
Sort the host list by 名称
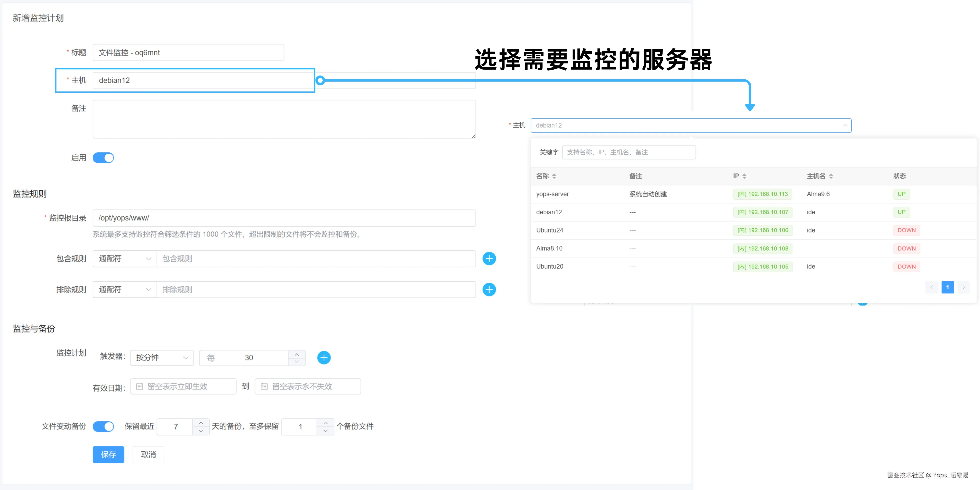(554, 176)
